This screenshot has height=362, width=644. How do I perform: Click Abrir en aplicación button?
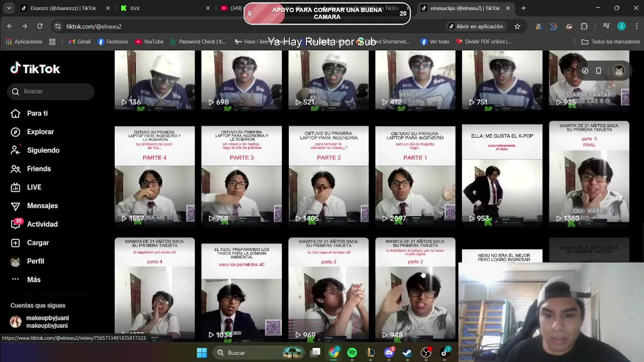[x=475, y=26]
